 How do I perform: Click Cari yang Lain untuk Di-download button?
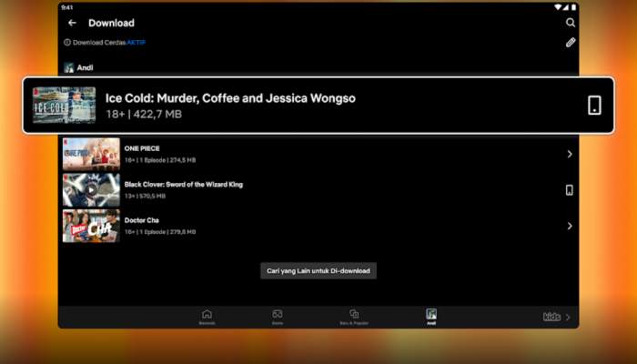318,270
